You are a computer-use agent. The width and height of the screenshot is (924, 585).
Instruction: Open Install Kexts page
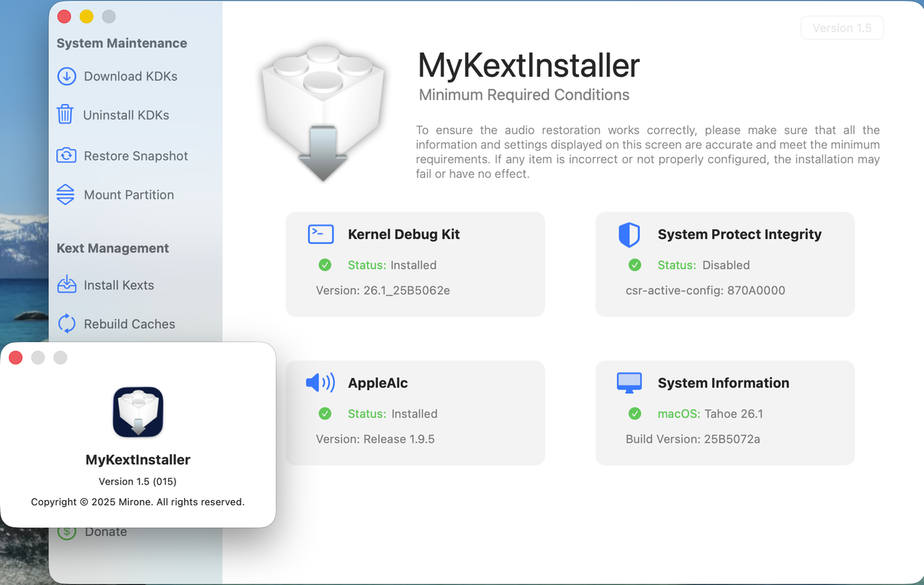118,285
